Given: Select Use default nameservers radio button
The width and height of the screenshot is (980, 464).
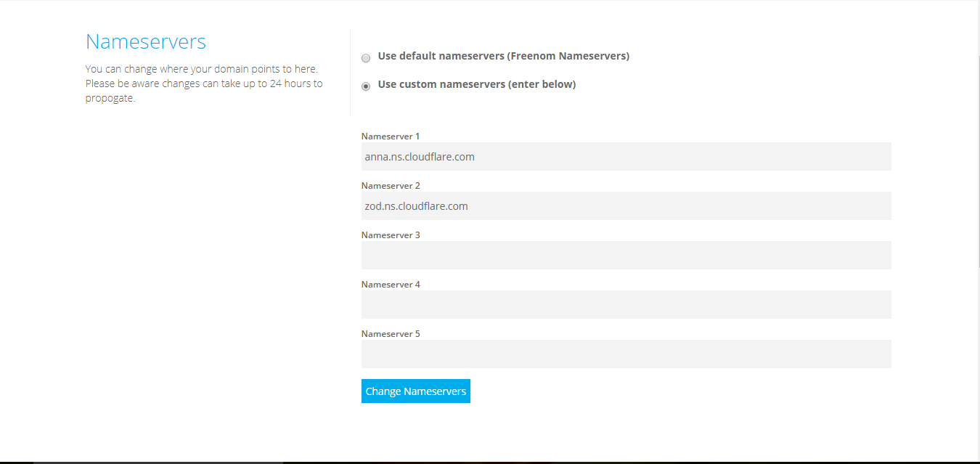Looking at the screenshot, I should pyautogui.click(x=366, y=58).
